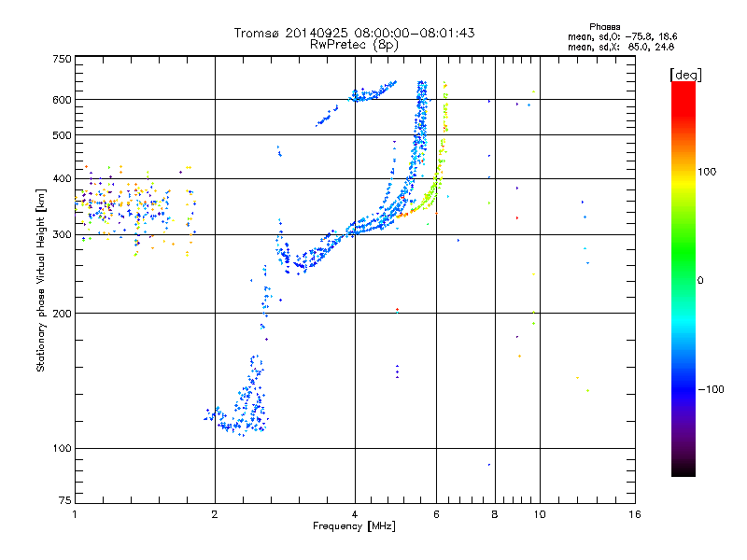This screenshot has width=747, height=560.
Task: Click the x-axis label '8'
Action: (x=495, y=514)
